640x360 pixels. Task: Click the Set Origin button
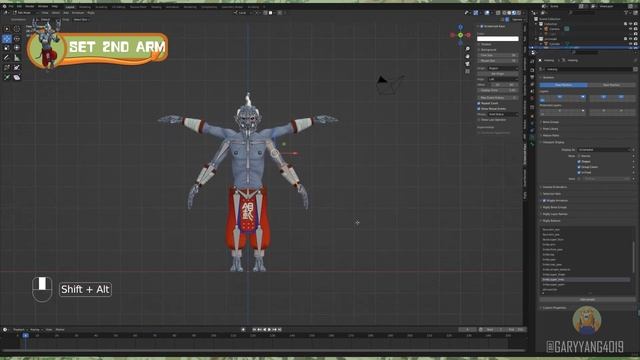click(x=498, y=73)
